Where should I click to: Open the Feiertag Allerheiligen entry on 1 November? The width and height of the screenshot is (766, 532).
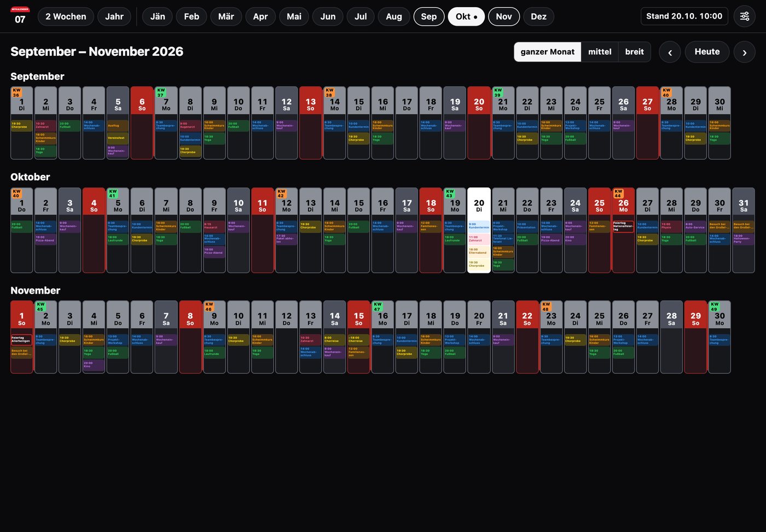point(22,340)
